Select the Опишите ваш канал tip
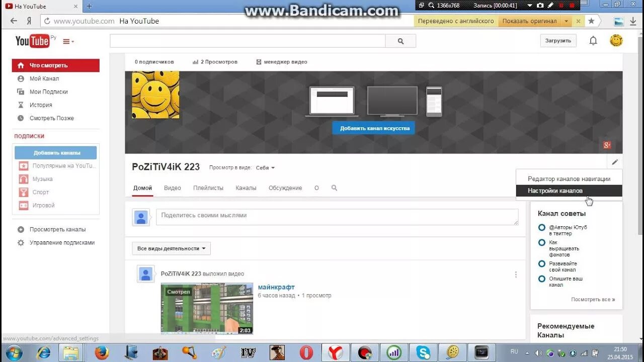Image resolution: width=644 pixels, height=362 pixels. click(566, 282)
